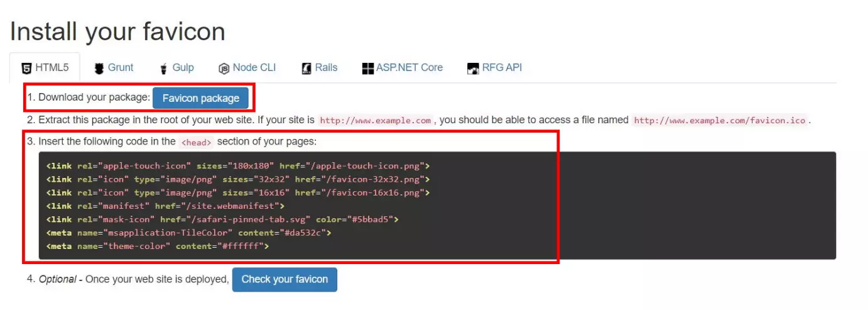Viewport: 868px width, 310px height.
Task: Click the Node JS hexagon icon
Action: click(x=224, y=69)
